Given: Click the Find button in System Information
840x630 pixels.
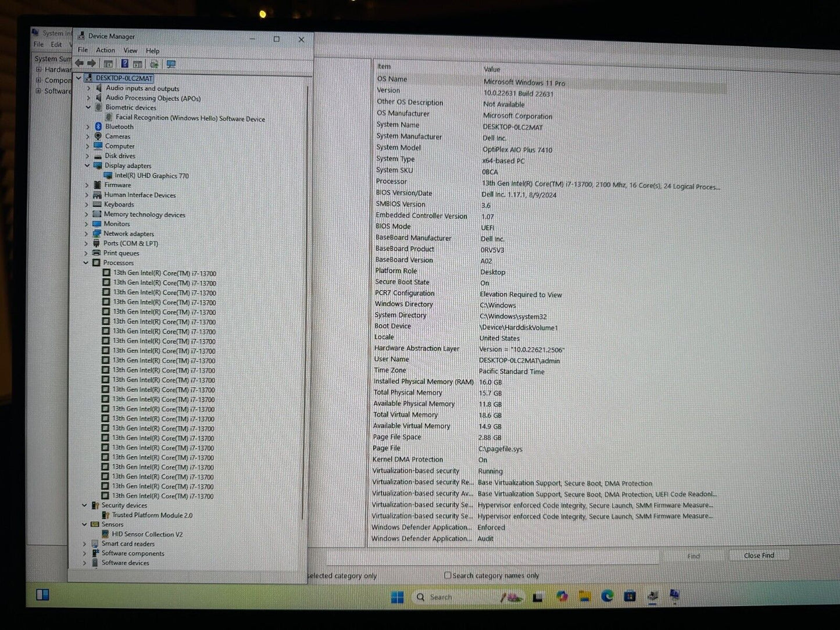Looking at the screenshot, I should tap(694, 556).
